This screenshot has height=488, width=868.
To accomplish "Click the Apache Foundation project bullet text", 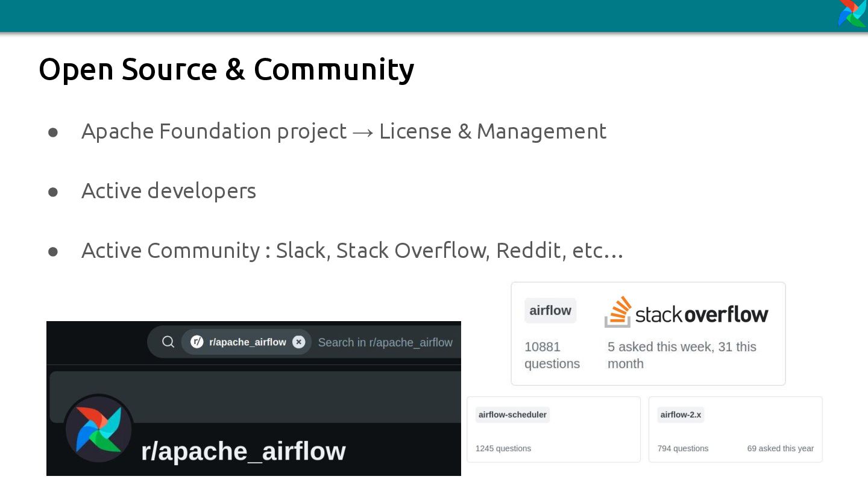I will (x=344, y=131).
